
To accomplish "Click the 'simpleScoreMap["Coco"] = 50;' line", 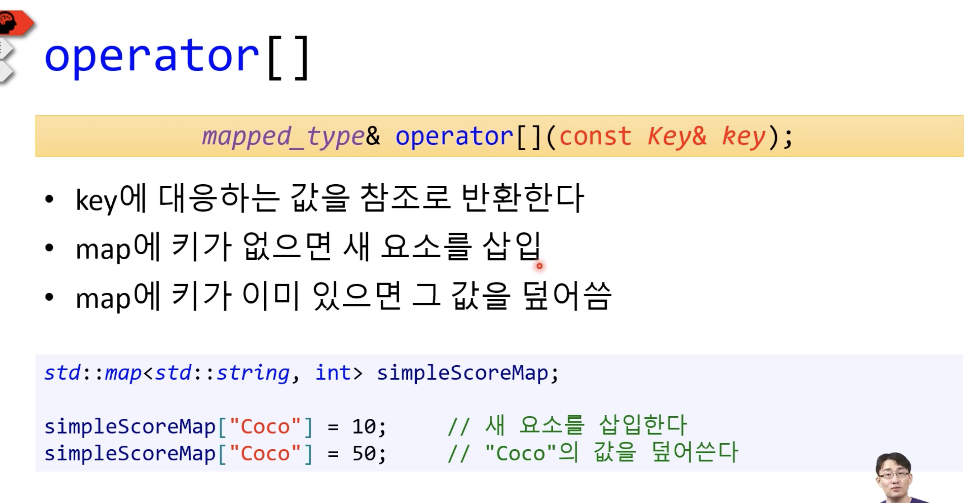I will [215, 454].
